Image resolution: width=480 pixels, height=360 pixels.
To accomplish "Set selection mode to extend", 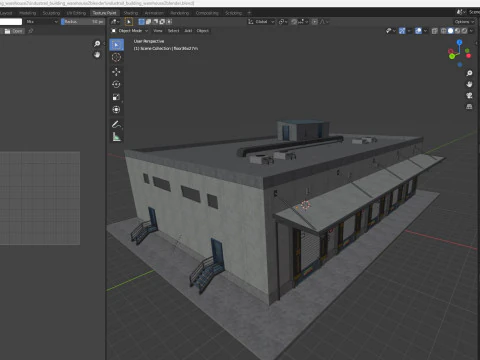I will [148, 22].
